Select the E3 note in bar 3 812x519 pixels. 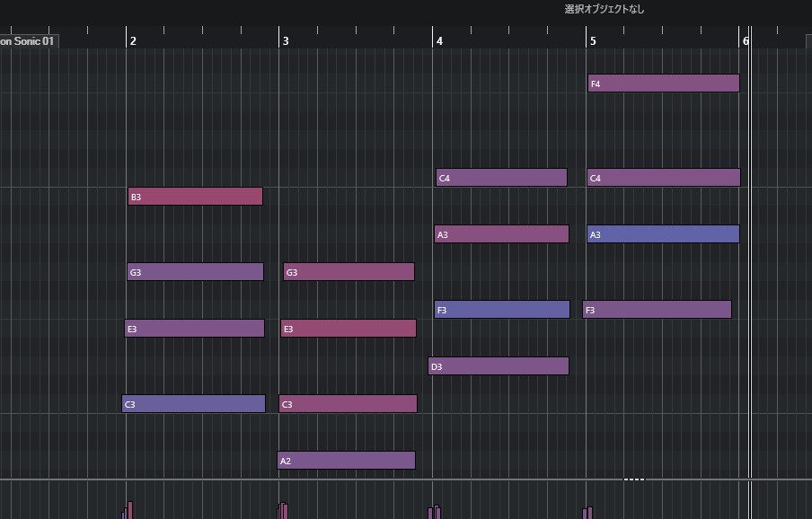point(349,329)
